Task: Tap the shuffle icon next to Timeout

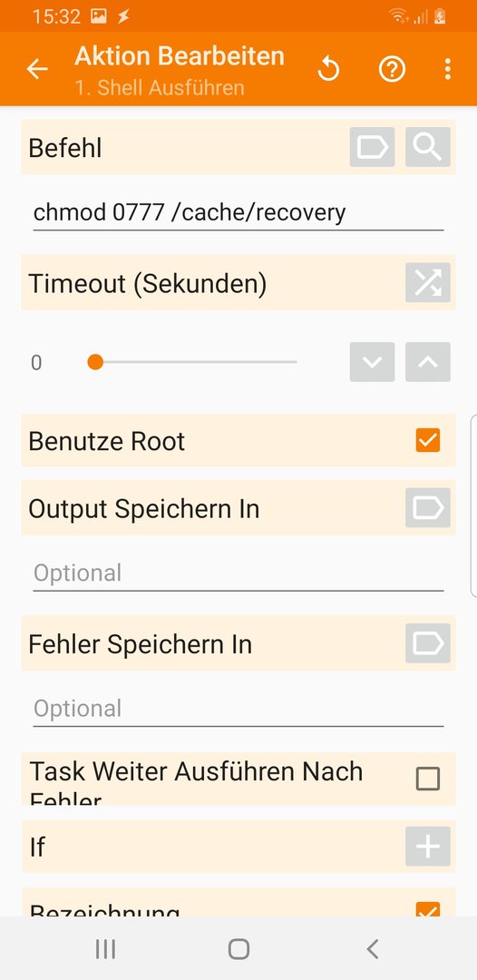Action: [428, 282]
